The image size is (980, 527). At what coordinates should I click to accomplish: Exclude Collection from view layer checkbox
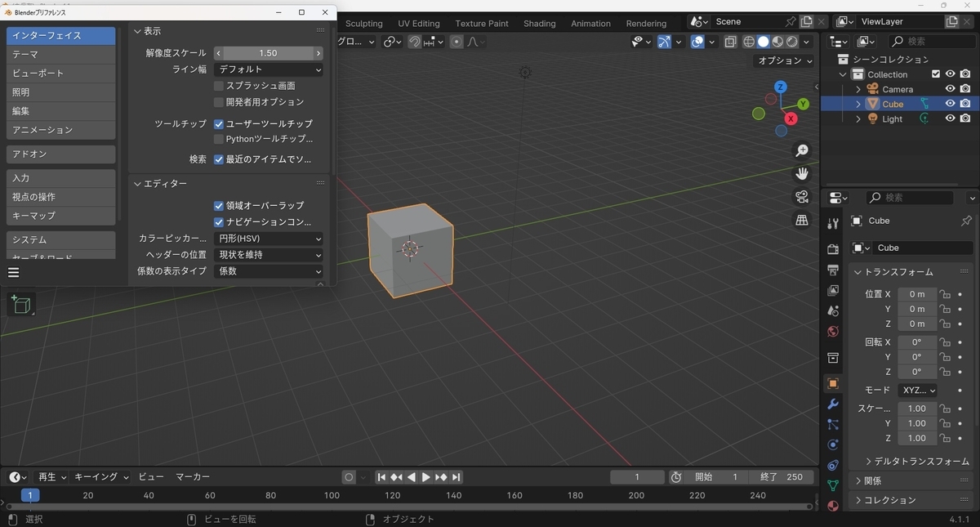click(x=936, y=74)
